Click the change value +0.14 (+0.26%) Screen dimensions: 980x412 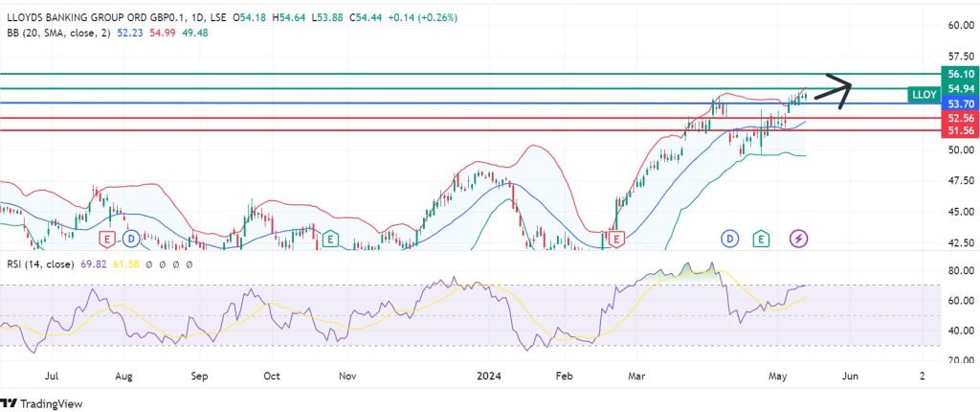coord(422,18)
